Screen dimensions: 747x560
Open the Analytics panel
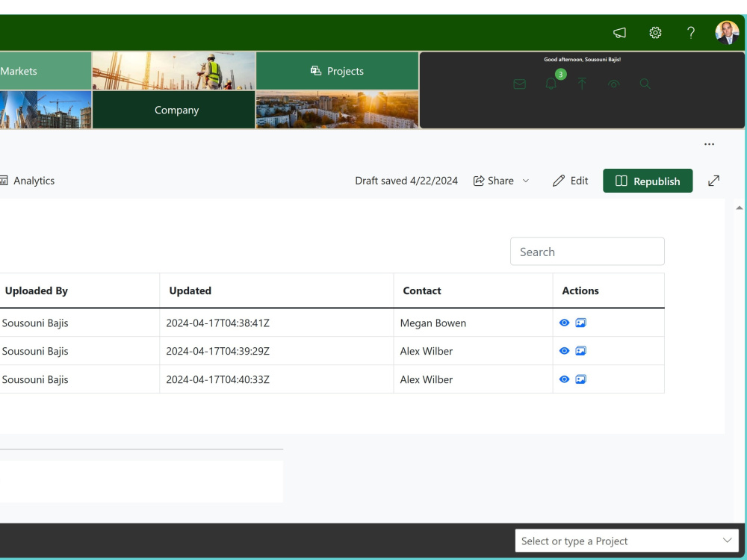[28, 180]
